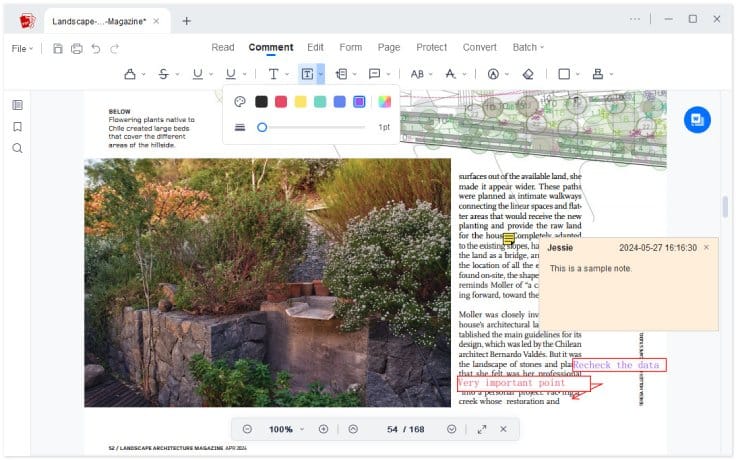This screenshot has height=460, width=736.
Task: Open the 100% zoom level dropdown
Action: pos(302,429)
